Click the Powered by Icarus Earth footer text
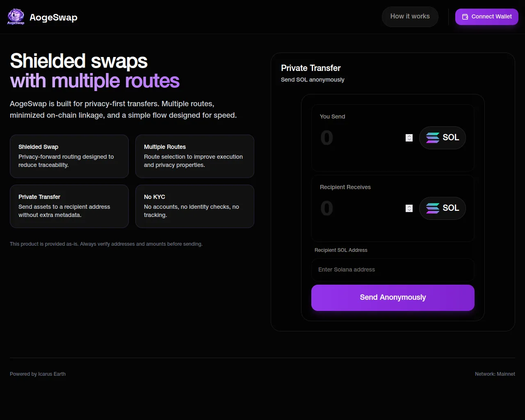The image size is (525, 420). coord(38,374)
